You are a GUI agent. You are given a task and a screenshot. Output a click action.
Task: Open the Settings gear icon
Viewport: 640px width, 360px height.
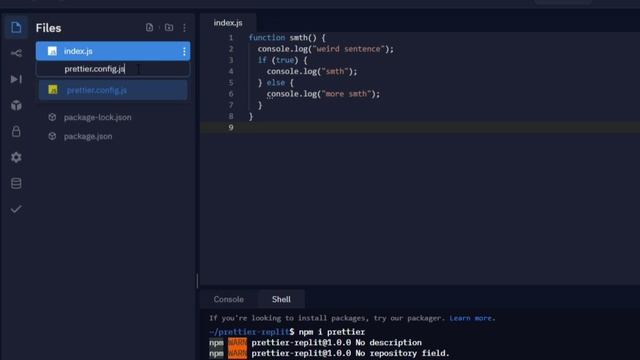pos(16,157)
